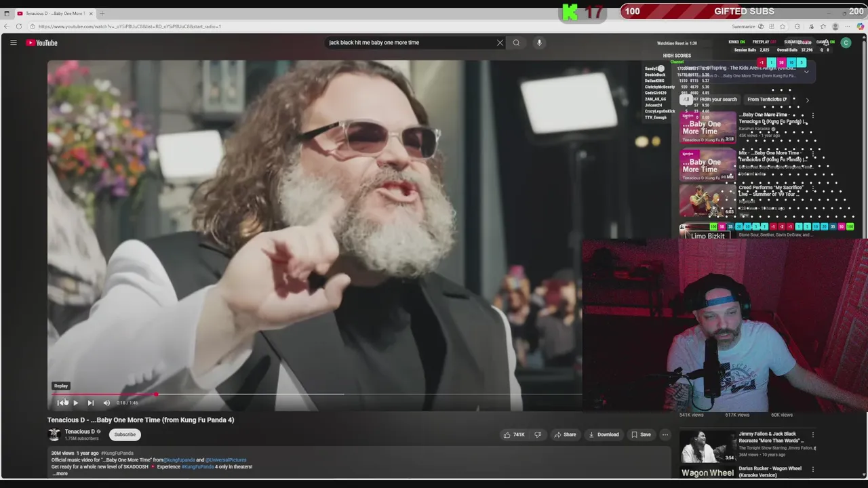Open YouTube notifications bell

pyautogui.click(x=825, y=43)
